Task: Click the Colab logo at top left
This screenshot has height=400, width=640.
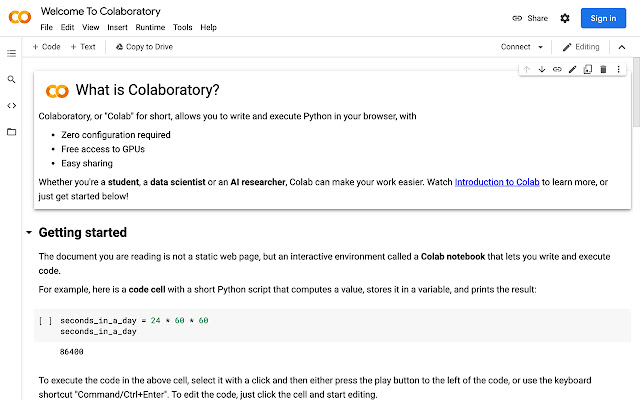Action: 20,17
